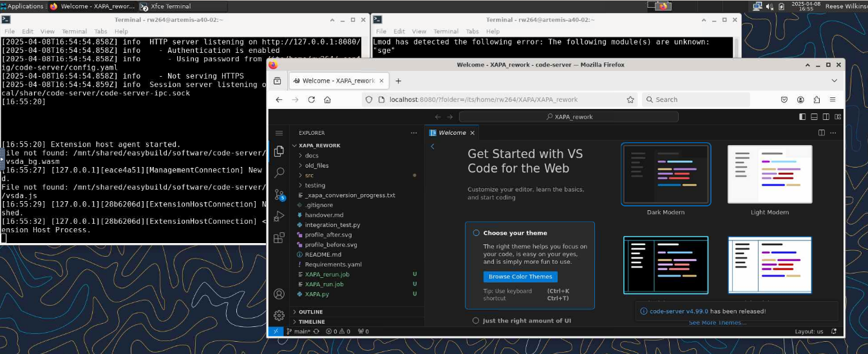Click the Firefox home button
This screenshot has width=868, height=354.
[x=327, y=100]
